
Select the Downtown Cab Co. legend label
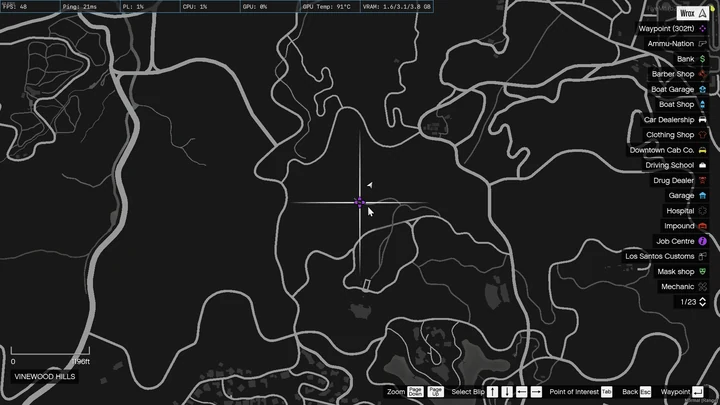pos(662,150)
